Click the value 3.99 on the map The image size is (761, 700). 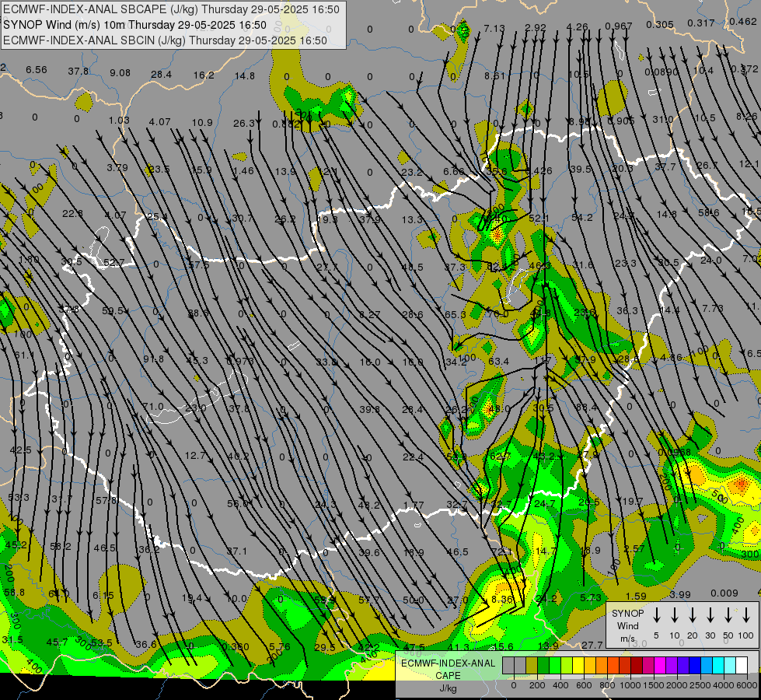point(679,594)
